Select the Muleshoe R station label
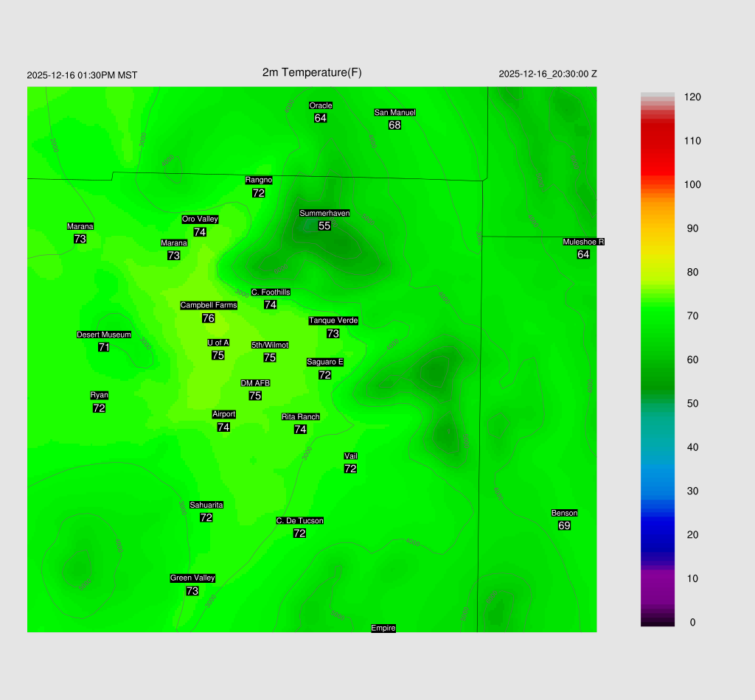 pos(583,242)
